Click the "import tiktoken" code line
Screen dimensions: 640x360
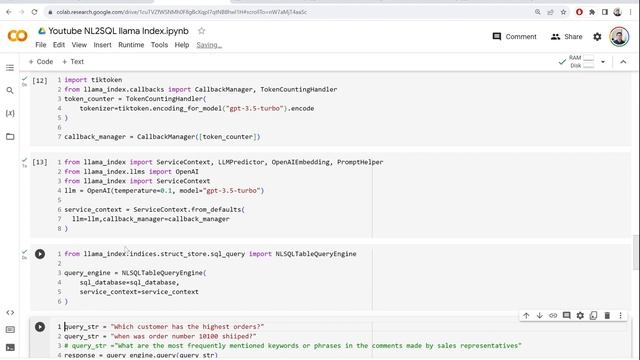tap(93, 80)
